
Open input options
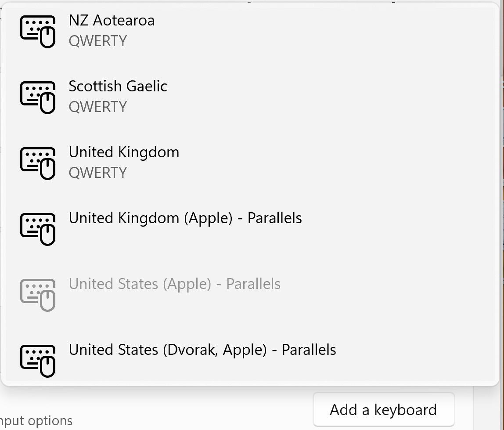[36, 420]
